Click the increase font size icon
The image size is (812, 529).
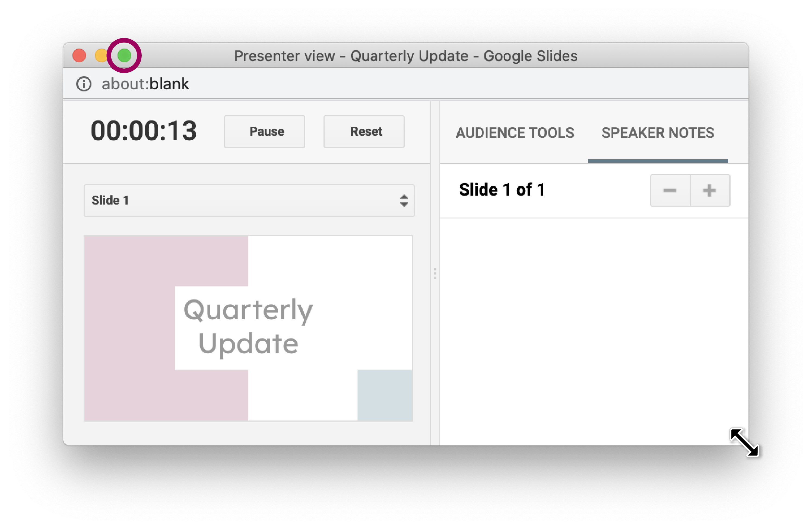(710, 189)
